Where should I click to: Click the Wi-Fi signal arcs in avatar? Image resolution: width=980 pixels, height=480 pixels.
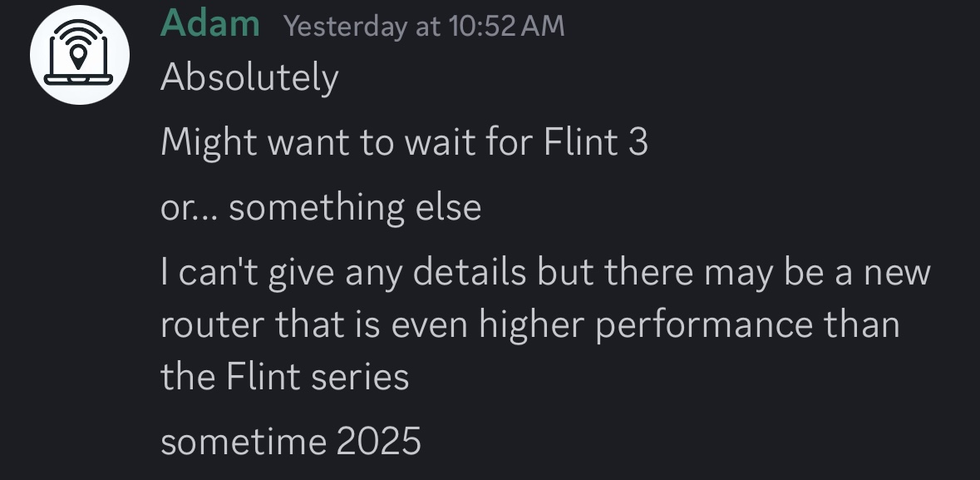(x=78, y=34)
